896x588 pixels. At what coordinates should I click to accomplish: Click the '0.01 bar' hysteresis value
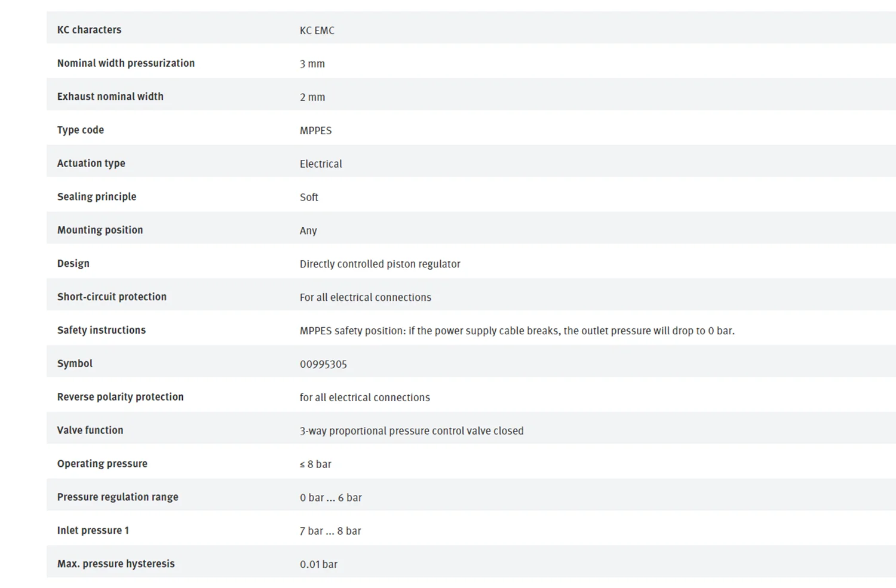tap(318, 565)
